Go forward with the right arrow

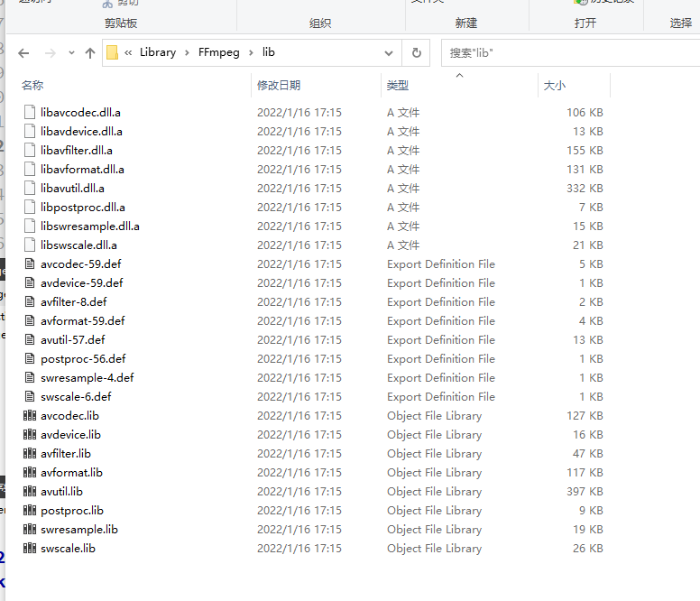[x=51, y=53]
